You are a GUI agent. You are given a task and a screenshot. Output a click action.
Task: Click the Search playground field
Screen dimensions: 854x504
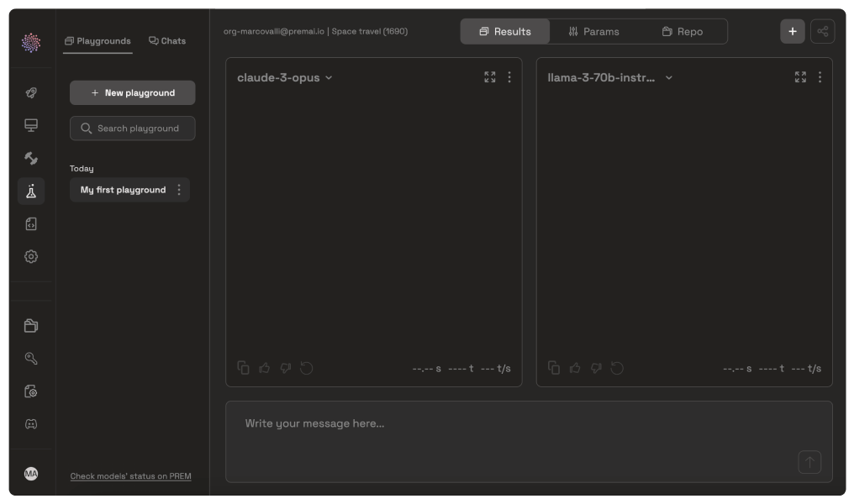(x=133, y=129)
